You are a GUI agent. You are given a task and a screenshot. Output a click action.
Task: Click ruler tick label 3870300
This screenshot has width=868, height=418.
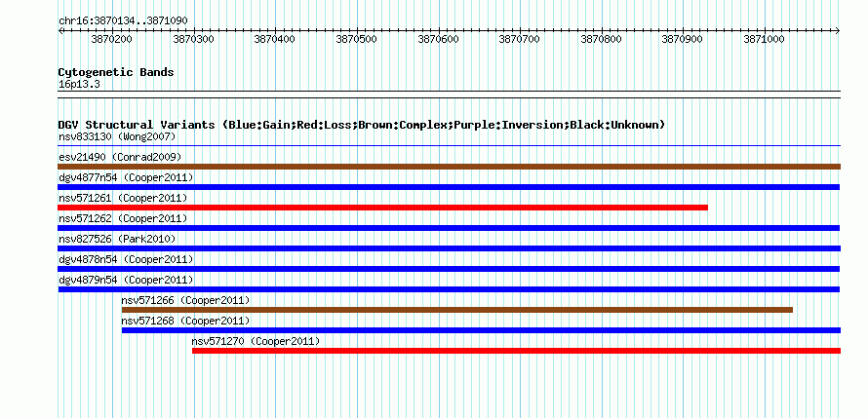tap(194, 39)
